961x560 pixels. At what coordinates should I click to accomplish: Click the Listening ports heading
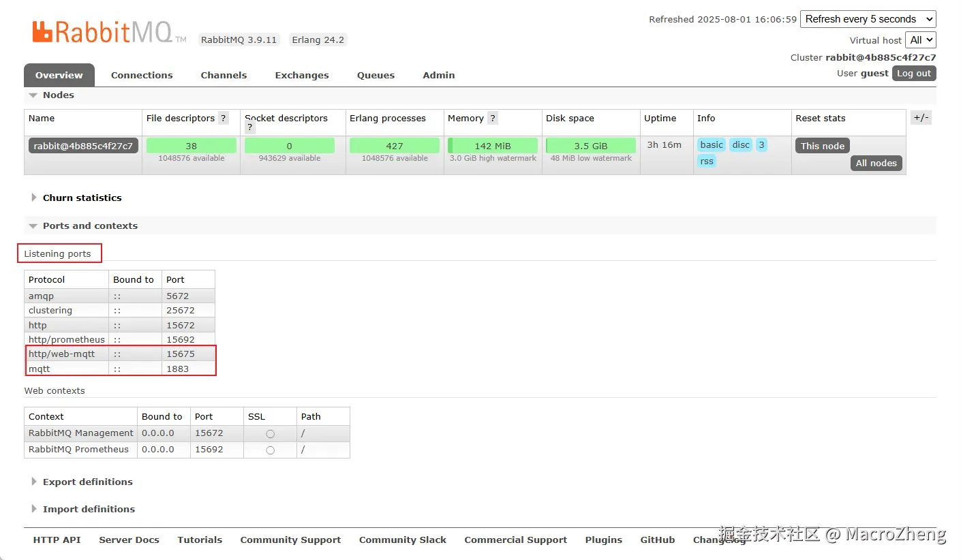57,253
